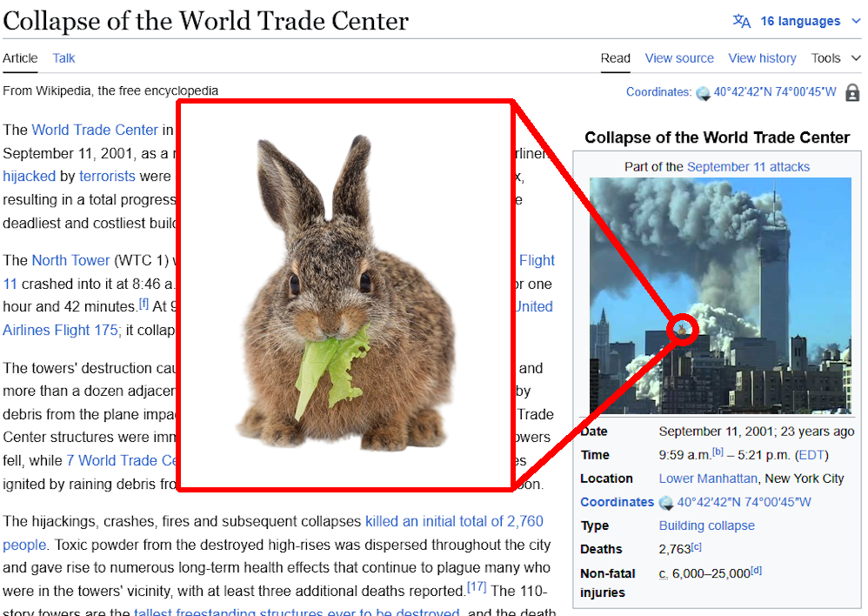The width and height of the screenshot is (868, 616).
Task: Open the September 11 attacks link
Action: 749,167
